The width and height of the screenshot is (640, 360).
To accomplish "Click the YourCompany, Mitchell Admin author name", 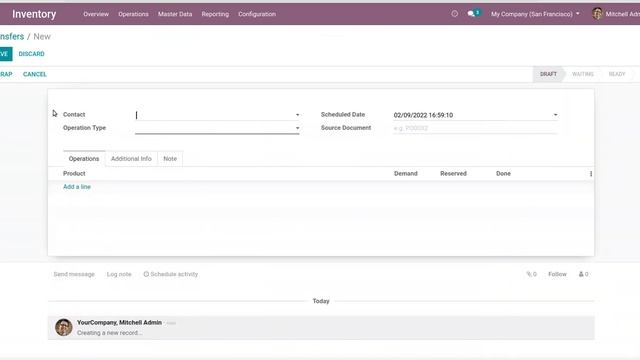I will pos(119,322).
